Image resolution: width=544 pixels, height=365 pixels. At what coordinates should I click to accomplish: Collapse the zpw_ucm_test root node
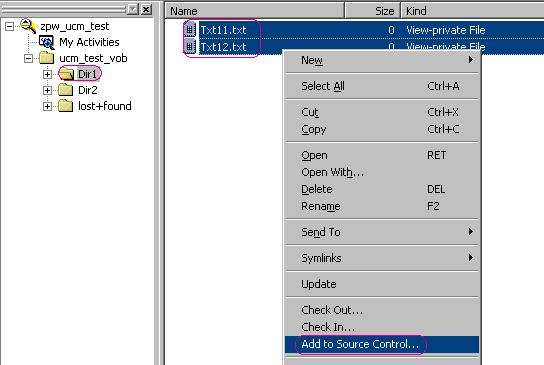10,26
